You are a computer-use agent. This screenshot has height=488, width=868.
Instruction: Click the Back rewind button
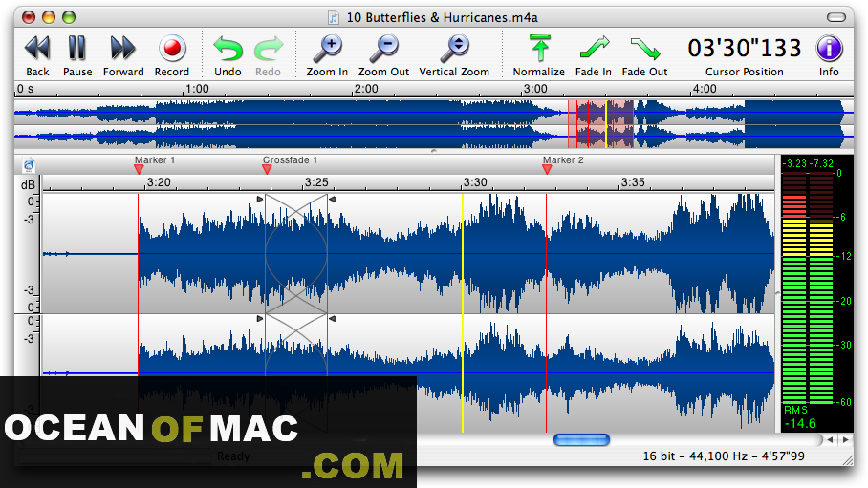[x=37, y=48]
